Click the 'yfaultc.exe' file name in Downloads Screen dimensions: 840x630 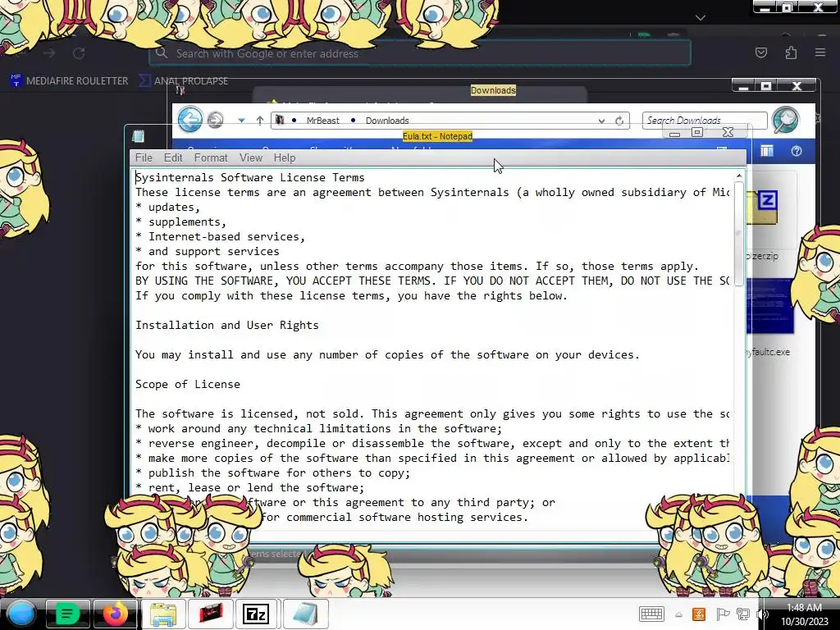click(768, 352)
